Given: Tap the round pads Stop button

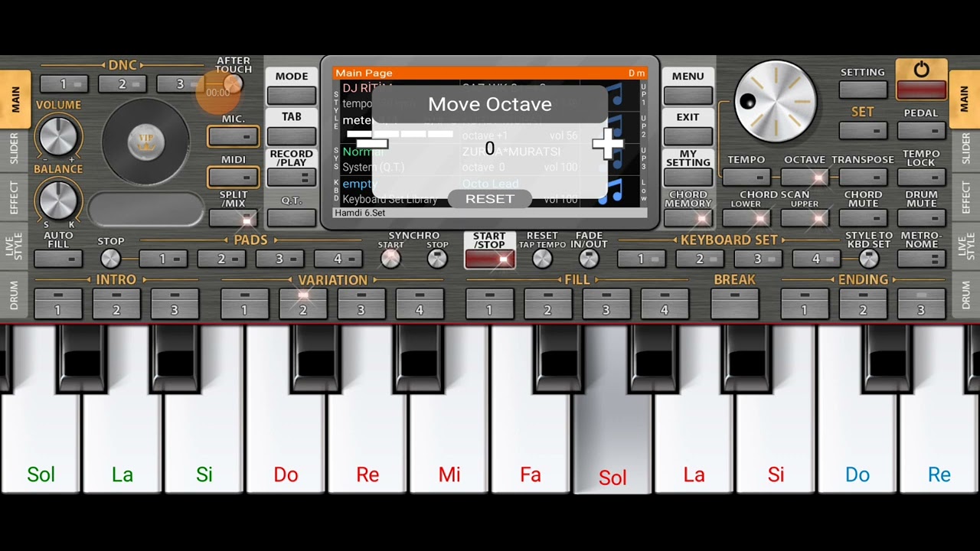Looking at the screenshot, I should (x=110, y=259).
